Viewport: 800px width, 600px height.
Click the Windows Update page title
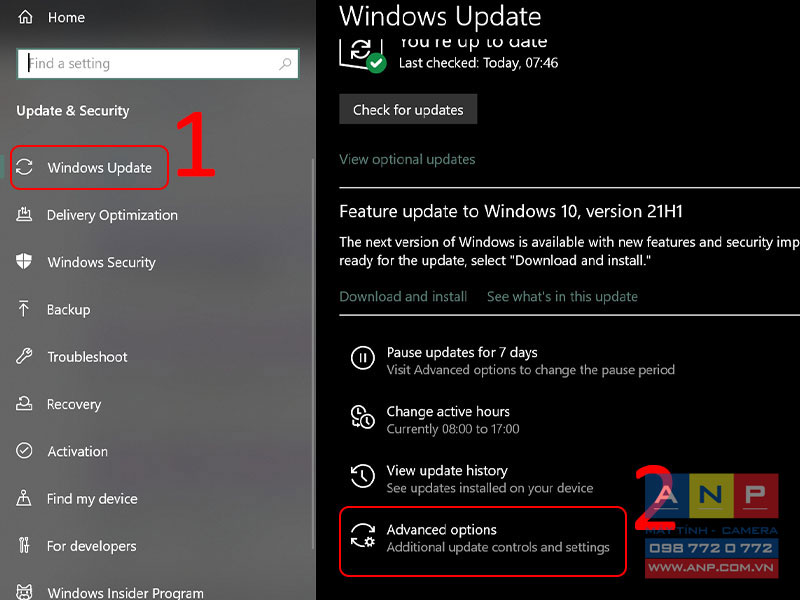(x=440, y=16)
